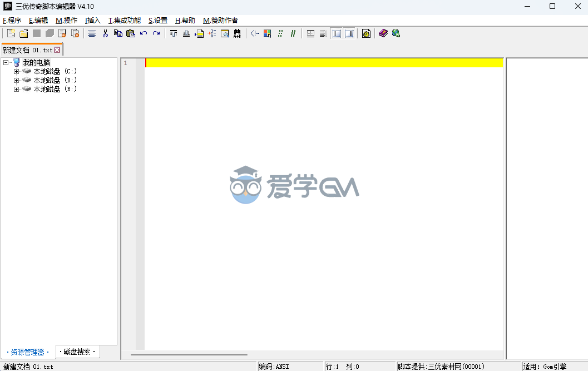Copy selection with the copy icon
Screen dimensions: 588x371
coord(118,33)
